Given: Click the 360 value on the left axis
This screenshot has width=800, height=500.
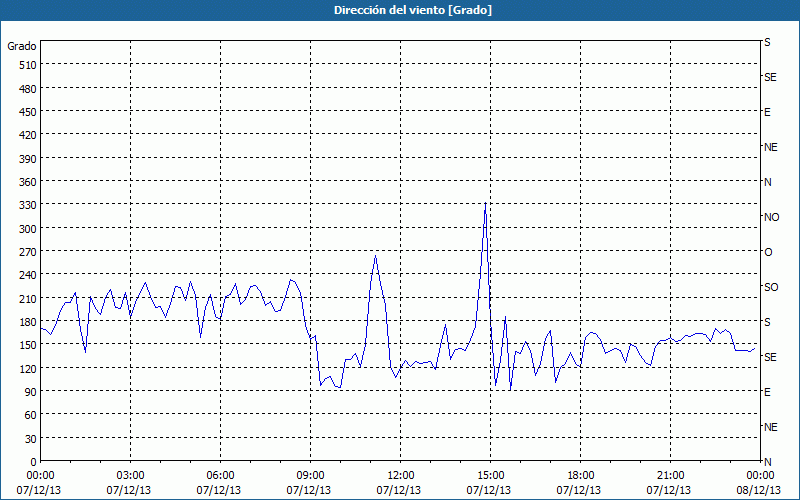Looking at the screenshot, I should [28, 182].
